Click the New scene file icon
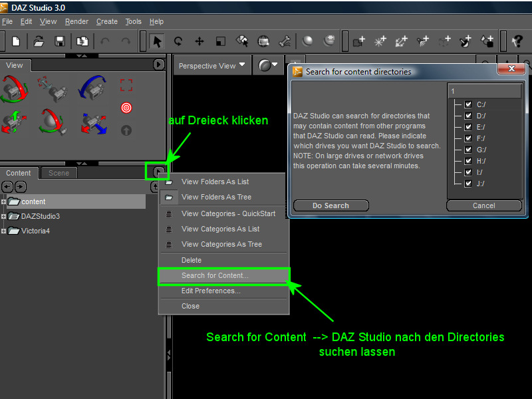This screenshot has height=399, width=532. [15, 41]
